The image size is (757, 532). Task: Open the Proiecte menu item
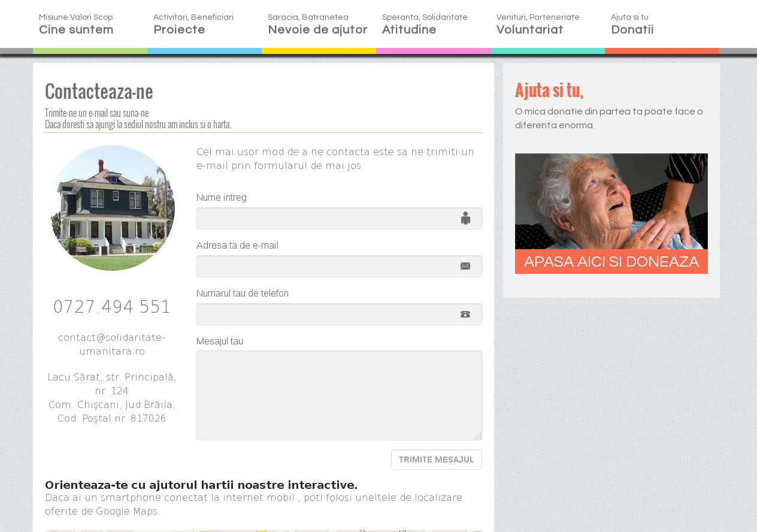(x=179, y=29)
